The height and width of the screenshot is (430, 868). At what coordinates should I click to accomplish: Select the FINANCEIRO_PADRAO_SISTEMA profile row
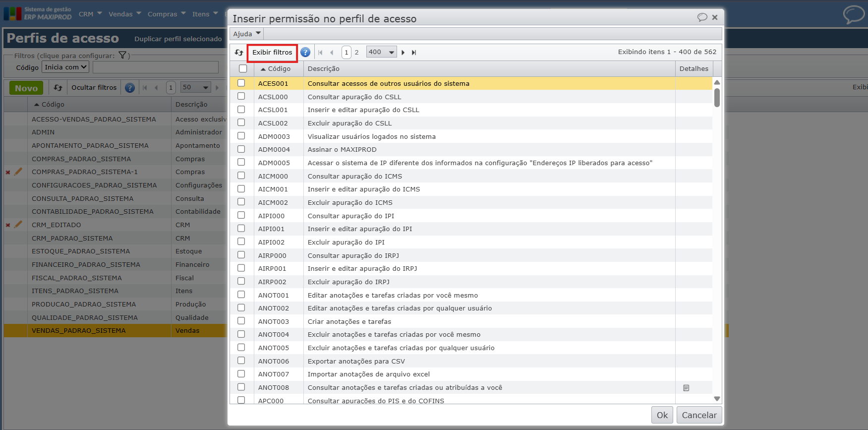[x=115, y=265]
